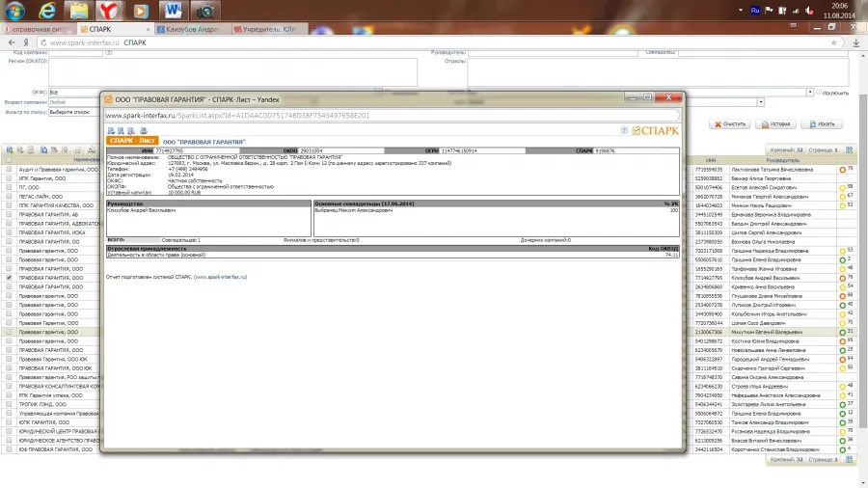Open www.spark-interfax.ru link in the report footer

pyautogui.click(x=220, y=277)
